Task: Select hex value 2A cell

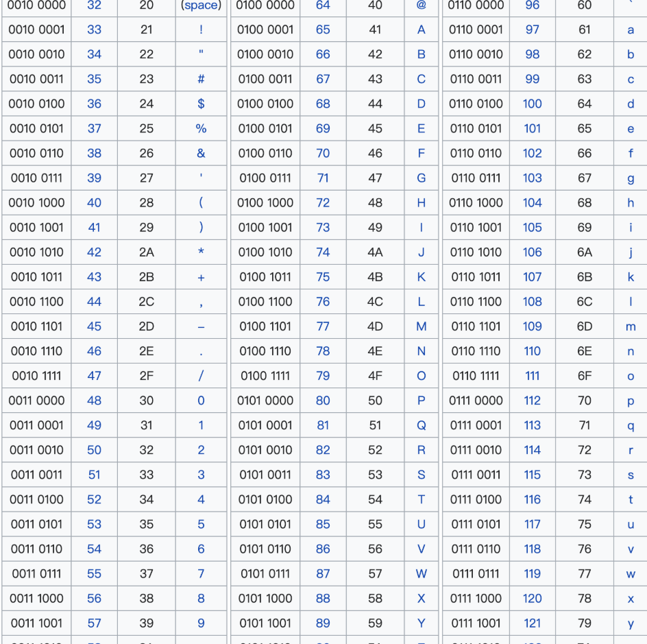Action: click(x=147, y=252)
